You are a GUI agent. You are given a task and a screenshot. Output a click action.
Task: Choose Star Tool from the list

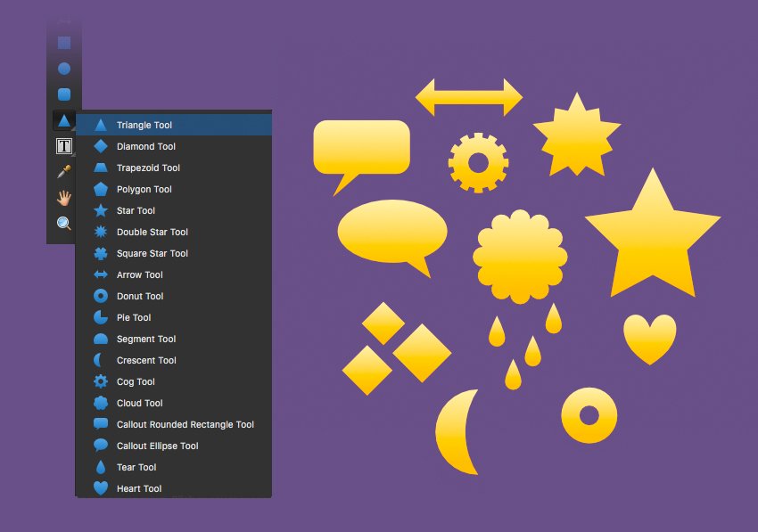(x=174, y=210)
